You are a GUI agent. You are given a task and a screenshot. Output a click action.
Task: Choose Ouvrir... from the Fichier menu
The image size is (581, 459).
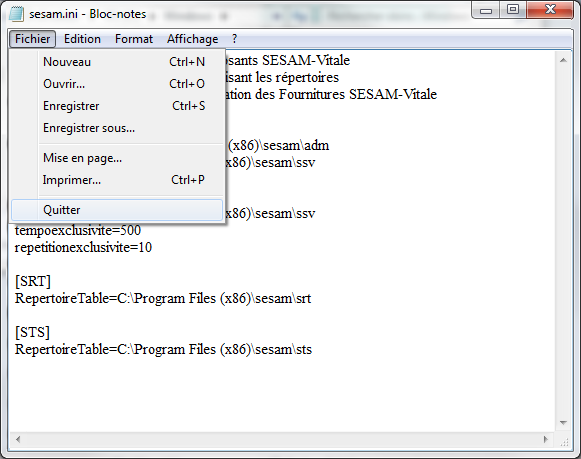(x=117, y=84)
